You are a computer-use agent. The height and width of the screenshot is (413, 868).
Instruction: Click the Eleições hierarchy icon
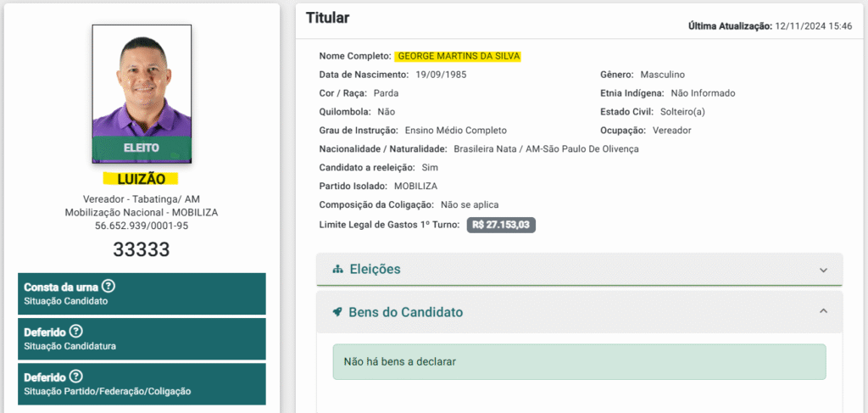click(x=337, y=270)
